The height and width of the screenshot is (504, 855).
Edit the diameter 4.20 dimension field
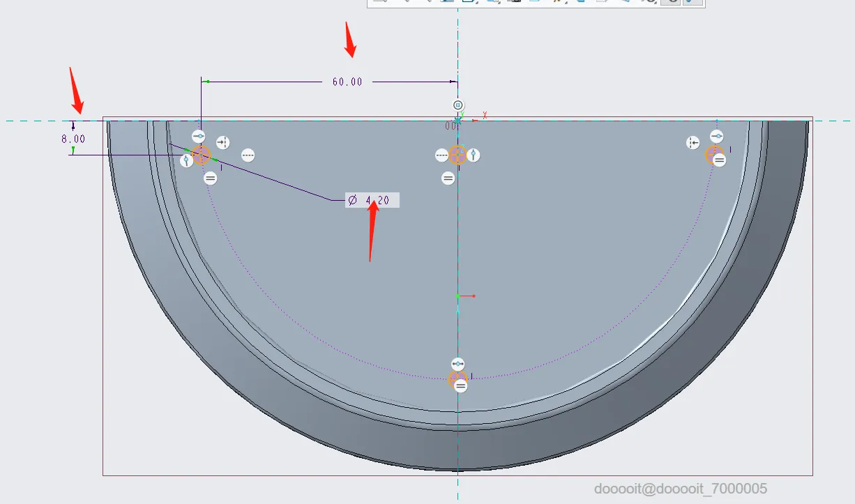[372, 201]
